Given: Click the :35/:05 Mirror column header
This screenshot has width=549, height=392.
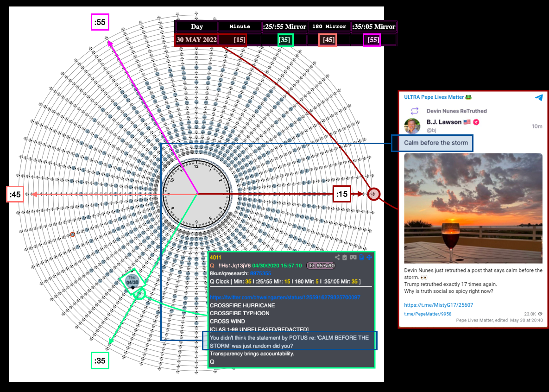Looking at the screenshot, I should [x=373, y=26].
